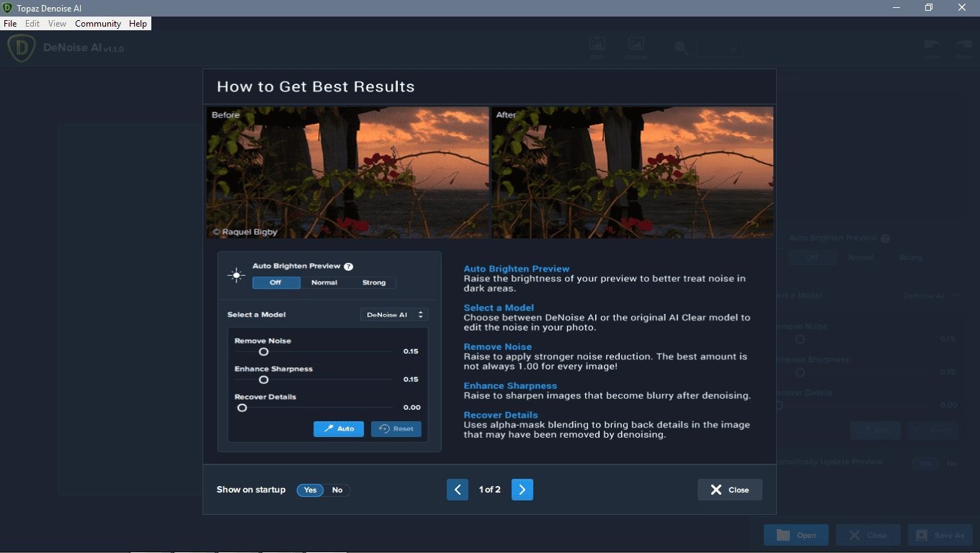Click the Auto button in the main window panel
Image resolution: width=980 pixels, height=553 pixels.
(x=876, y=431)
